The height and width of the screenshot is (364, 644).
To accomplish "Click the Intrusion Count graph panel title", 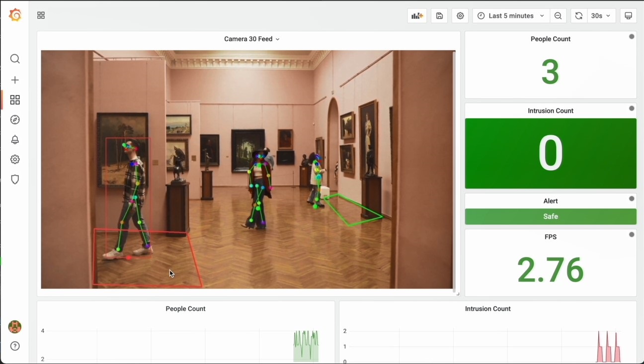I will coord(488,309).
